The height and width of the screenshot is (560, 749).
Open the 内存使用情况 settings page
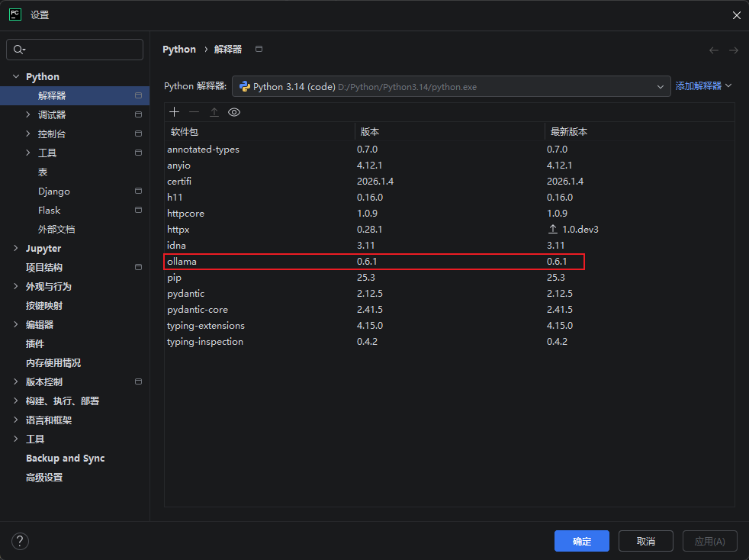click(x=53, y=362)
